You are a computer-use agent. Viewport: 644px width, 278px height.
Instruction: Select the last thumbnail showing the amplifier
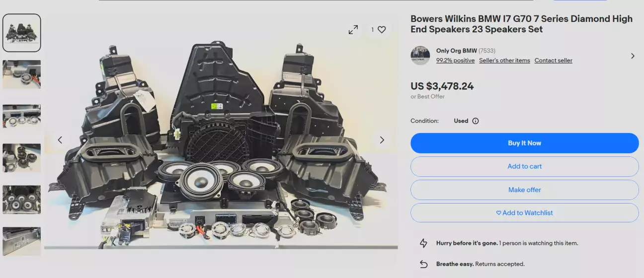pos(22,241)
